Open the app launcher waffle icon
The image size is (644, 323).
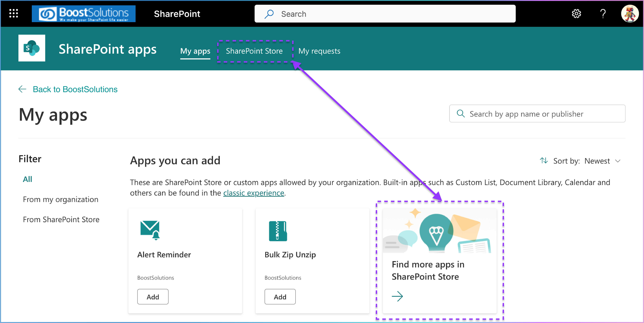(14, 14)
